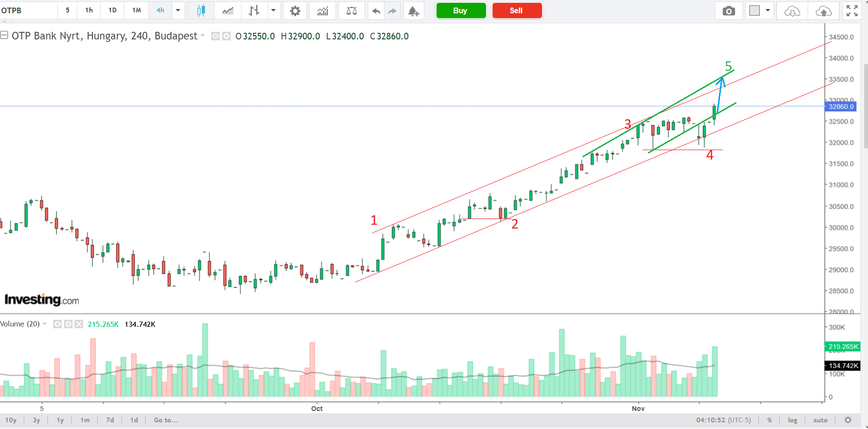Toggle fullscreen mode for the chart
Image resolution: width=868 pixels, height=429 pixels.
point(852,10)
